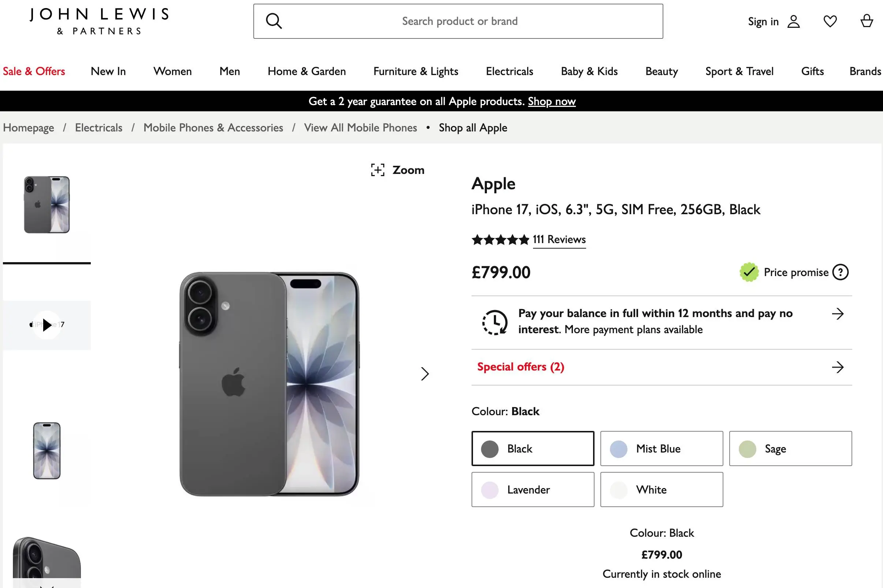Viewport: 883px width, 588px height.
Task: Play the iPhone 17 product video
Action: (x=47, y=325)
